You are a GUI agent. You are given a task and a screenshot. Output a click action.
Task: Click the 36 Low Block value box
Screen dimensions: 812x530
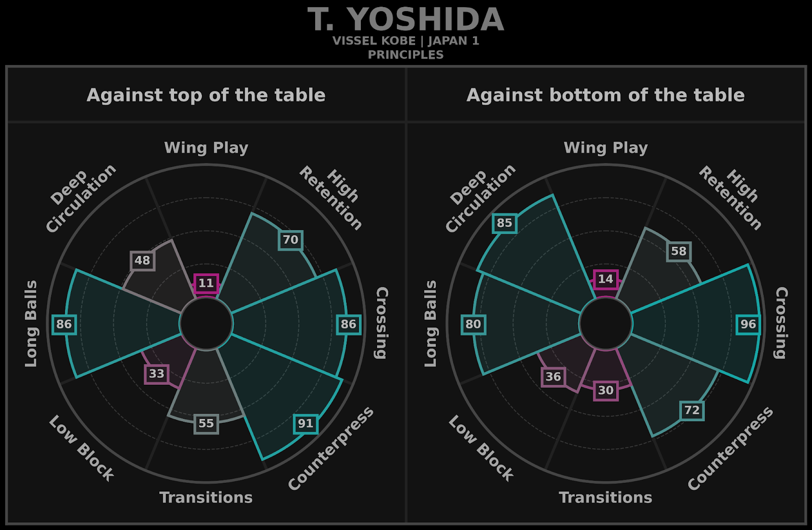553,377
